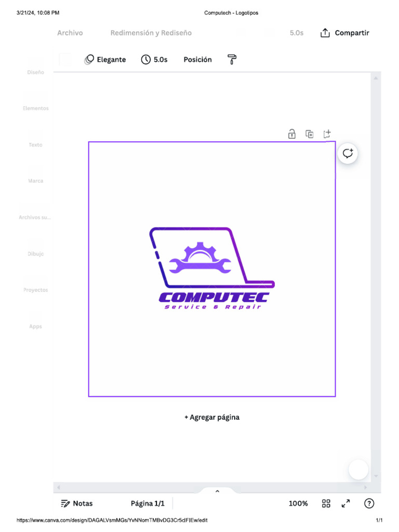Screen dimensions: 399x532
Task: Click the vertical scrollbar down arrow
Action: point(376,476)
